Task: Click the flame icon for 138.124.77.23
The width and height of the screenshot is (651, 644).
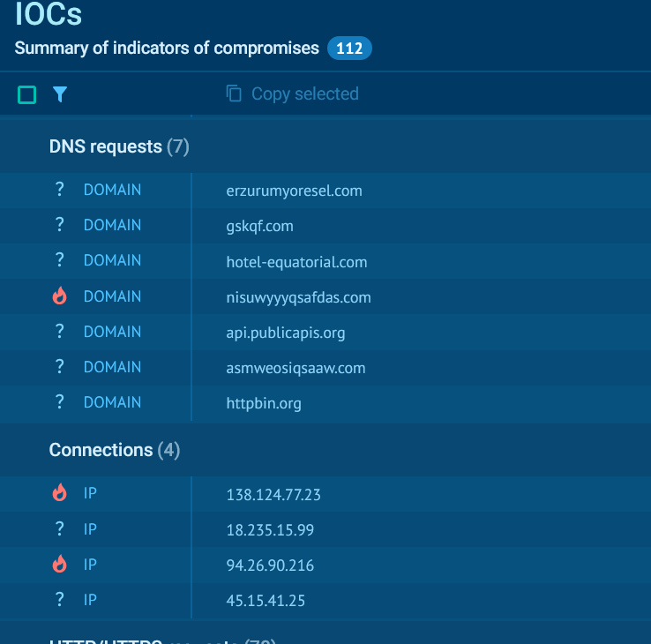Action: pos(60,493)
